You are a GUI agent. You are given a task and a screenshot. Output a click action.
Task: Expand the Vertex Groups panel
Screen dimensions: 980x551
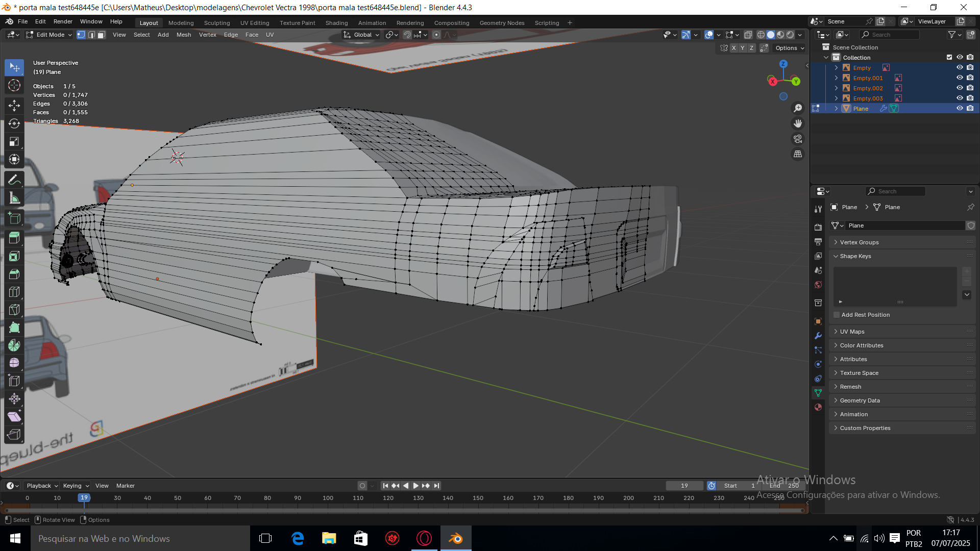point(859,242)
